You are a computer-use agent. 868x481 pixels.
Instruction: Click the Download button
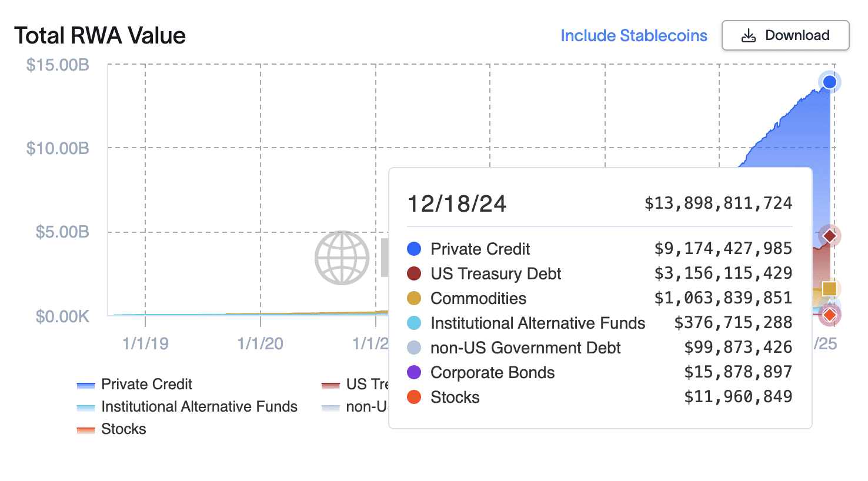pyautogui.click(x=785, y=35)
